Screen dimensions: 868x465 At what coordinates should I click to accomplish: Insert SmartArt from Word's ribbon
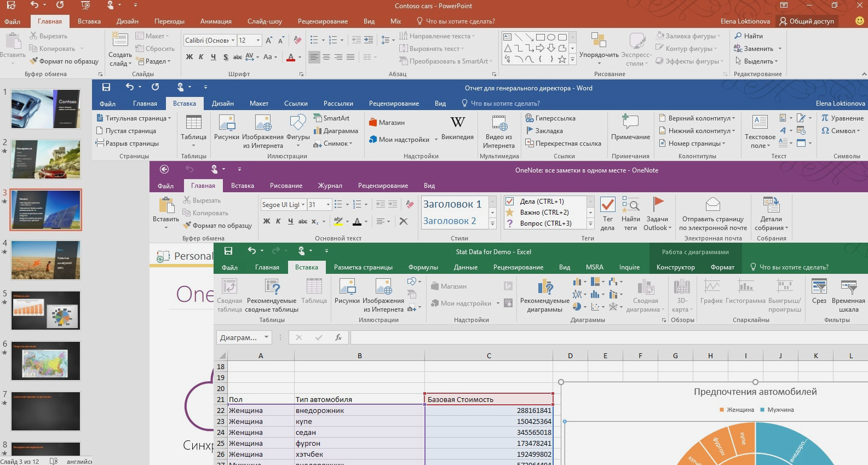[331, 118]
